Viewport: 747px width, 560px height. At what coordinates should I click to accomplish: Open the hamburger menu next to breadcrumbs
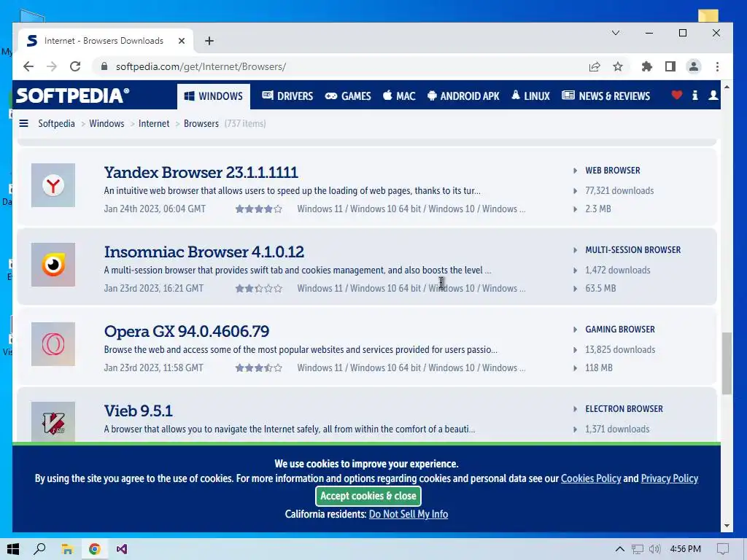click(x=23, y=123)
